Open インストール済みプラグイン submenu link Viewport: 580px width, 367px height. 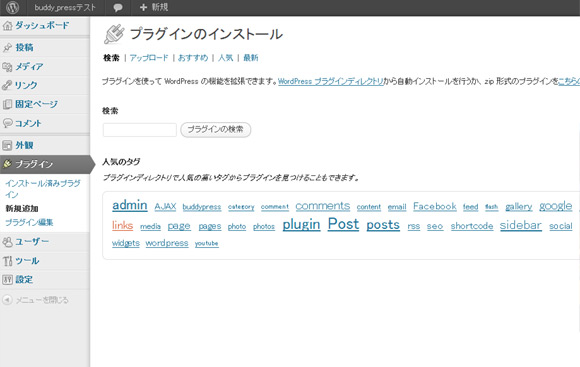pyautogui.click(x=43, y=189)
